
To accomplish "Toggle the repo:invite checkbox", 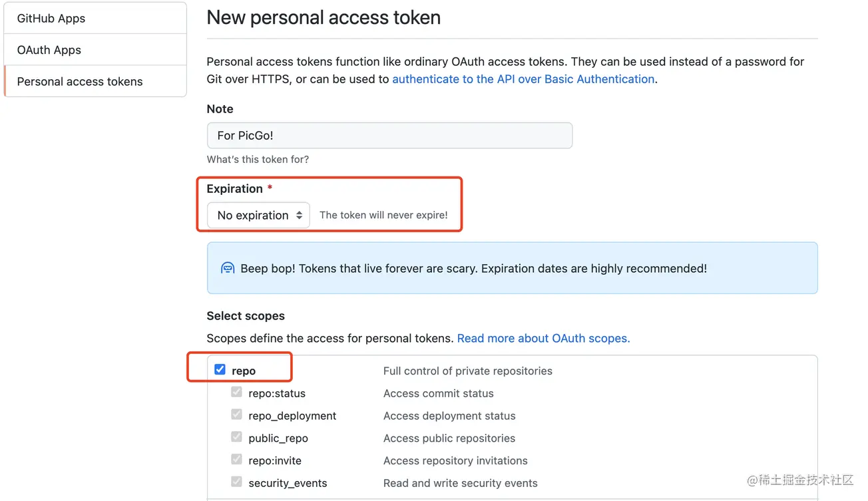I will (236, 459).
